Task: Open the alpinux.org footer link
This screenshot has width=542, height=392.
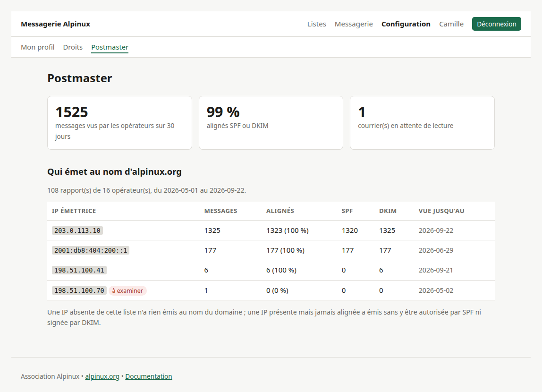Action: coord(102,376)
